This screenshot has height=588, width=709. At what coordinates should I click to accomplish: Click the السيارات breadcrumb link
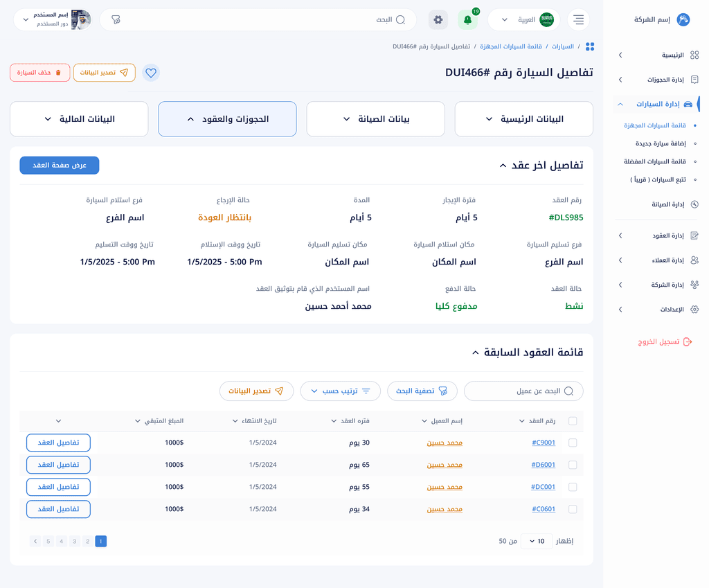[x=562, y=46]
